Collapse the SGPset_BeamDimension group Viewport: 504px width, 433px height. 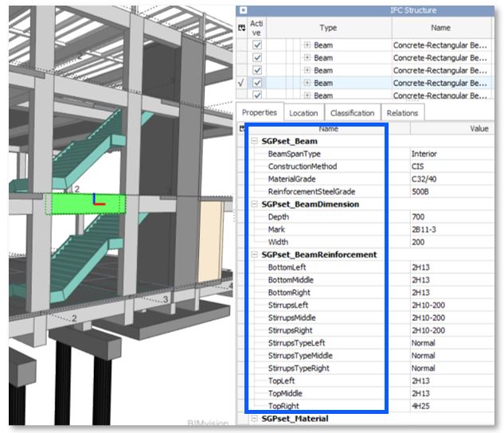coord(255,204)
